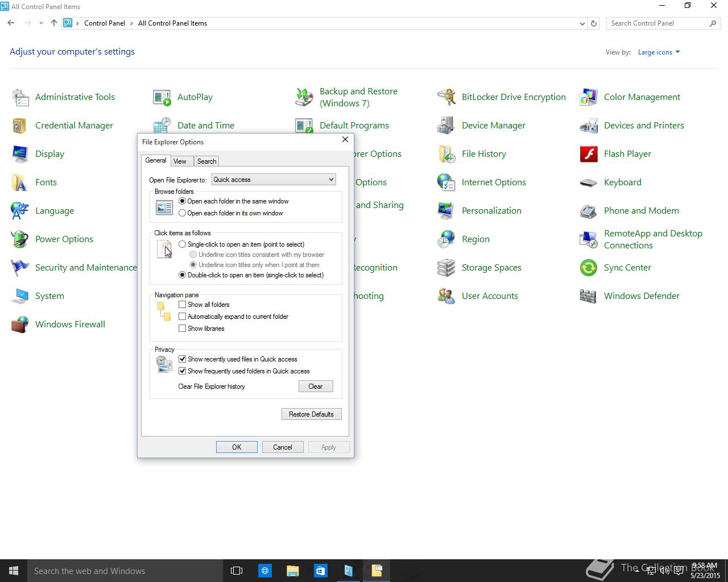Click the Cancel button
This screenshot has width=728, height=582.
click(283, 447)
